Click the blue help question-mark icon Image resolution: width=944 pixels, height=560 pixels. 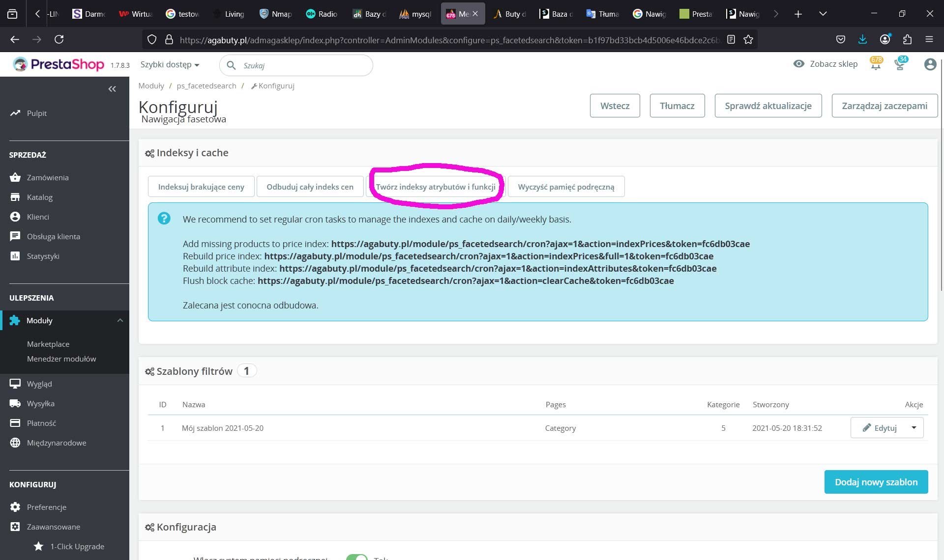164,219
